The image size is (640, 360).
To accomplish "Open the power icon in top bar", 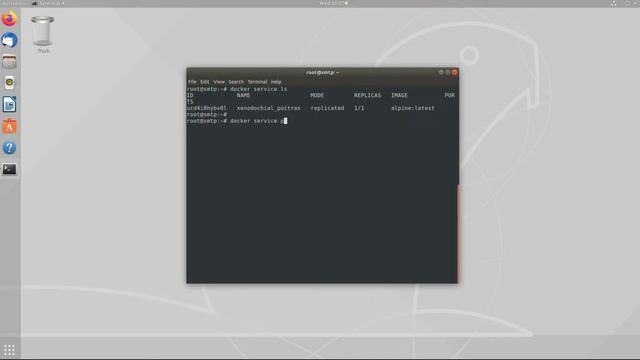I will 627,3.
